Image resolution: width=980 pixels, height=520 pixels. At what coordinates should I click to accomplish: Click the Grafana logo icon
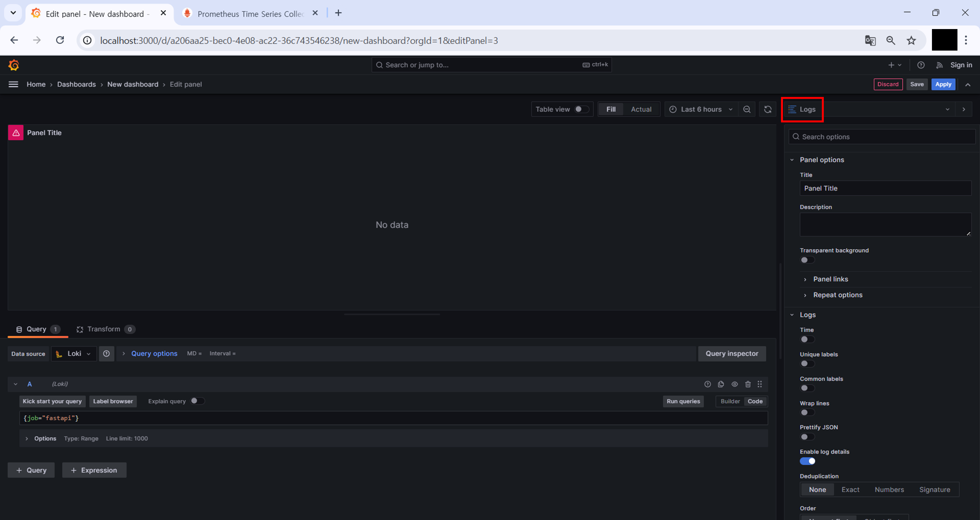point(14,65)
